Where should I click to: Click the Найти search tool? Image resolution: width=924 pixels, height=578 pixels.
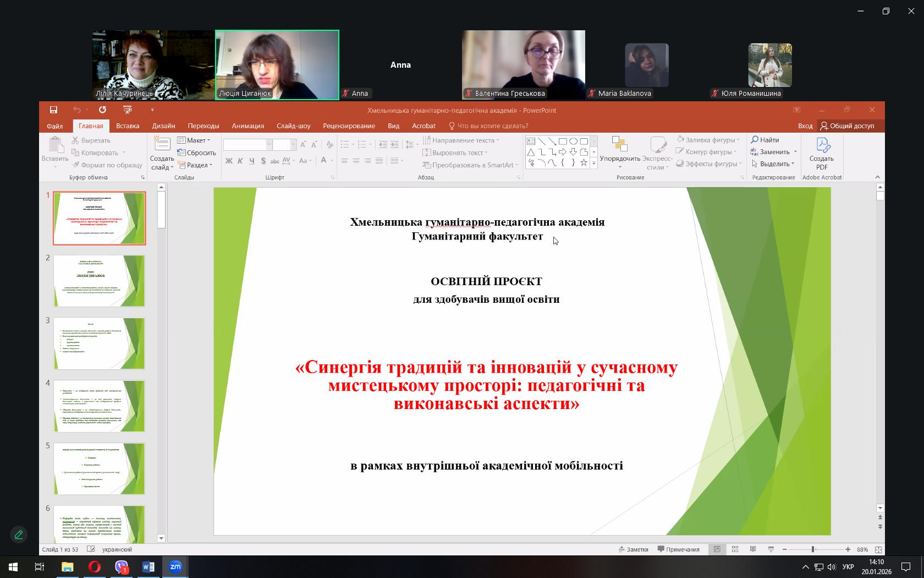765,140
